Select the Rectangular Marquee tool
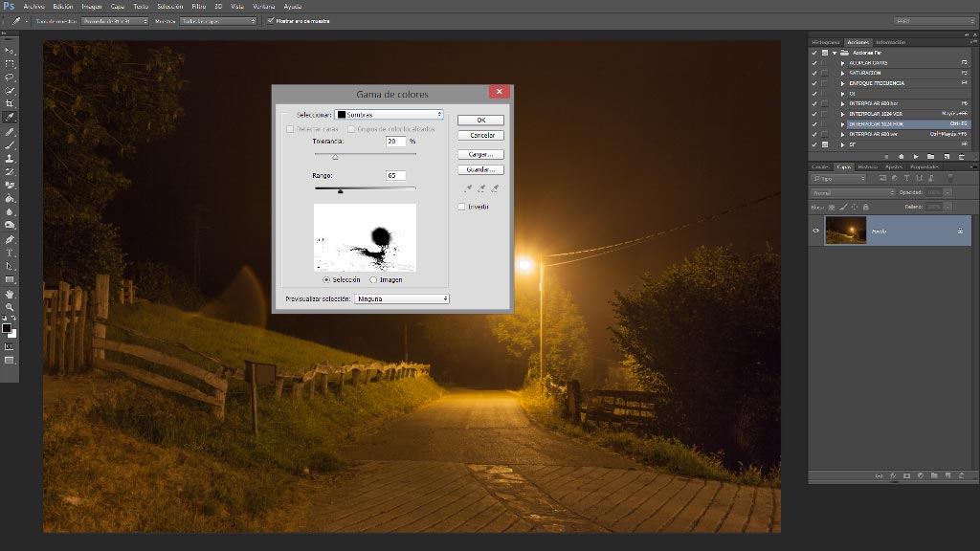The image size is (980, 551). 10,64
